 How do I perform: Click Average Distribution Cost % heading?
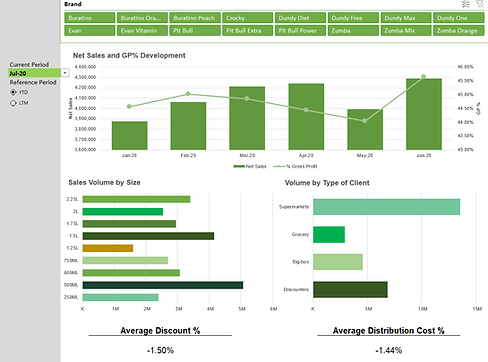coord(388,331)
